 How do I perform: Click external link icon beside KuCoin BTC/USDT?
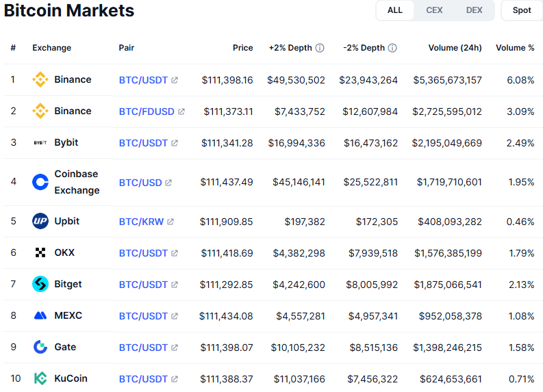(175, 379)
